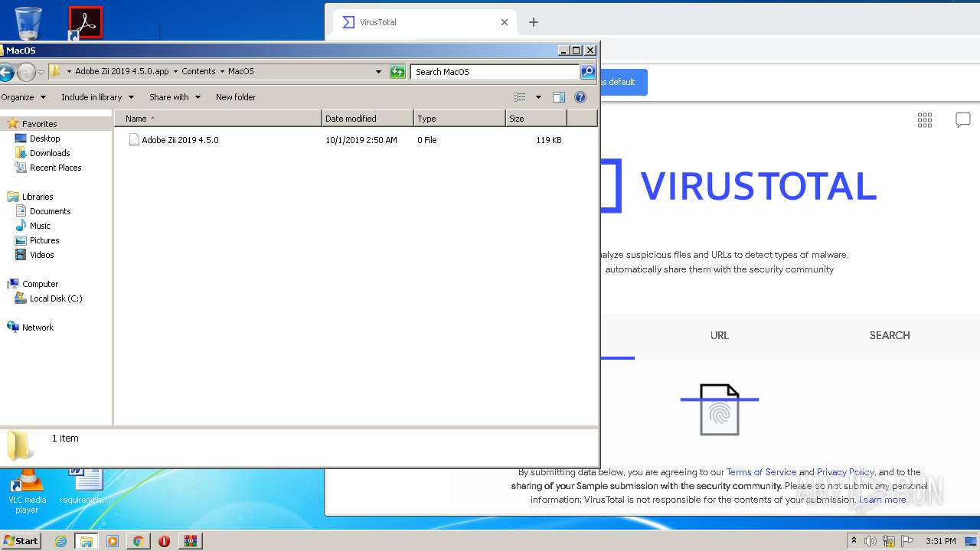Select Network in navigation pane
The width and height of the screenshot is (980, 551).
click(38, 328)
